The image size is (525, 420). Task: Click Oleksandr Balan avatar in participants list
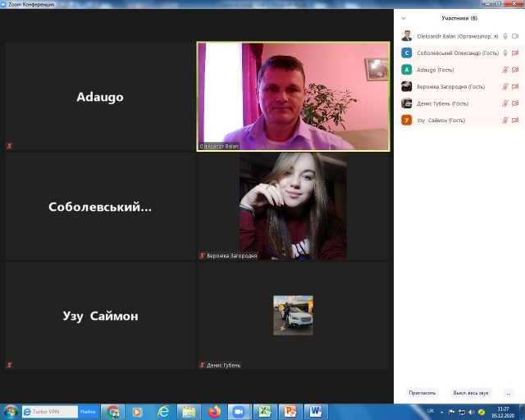coord(407,36)
